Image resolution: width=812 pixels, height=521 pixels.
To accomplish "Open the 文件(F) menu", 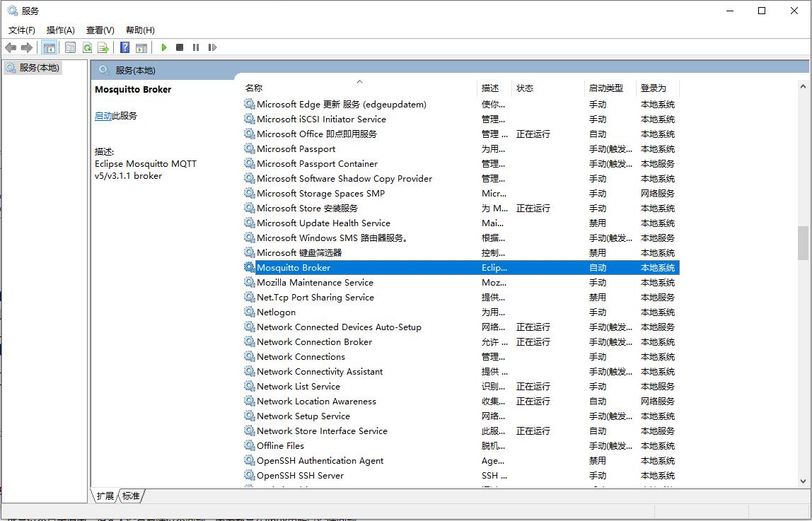I will (22, 30).
